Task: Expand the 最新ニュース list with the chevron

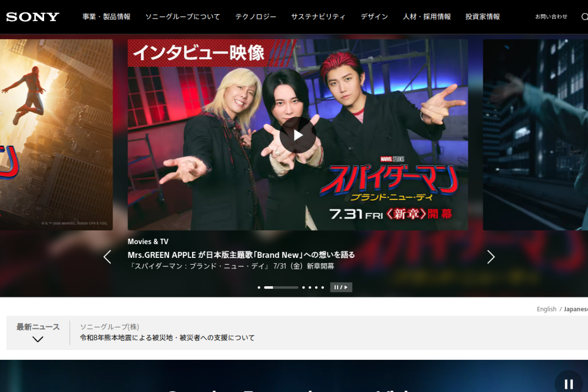Action: 38,340
